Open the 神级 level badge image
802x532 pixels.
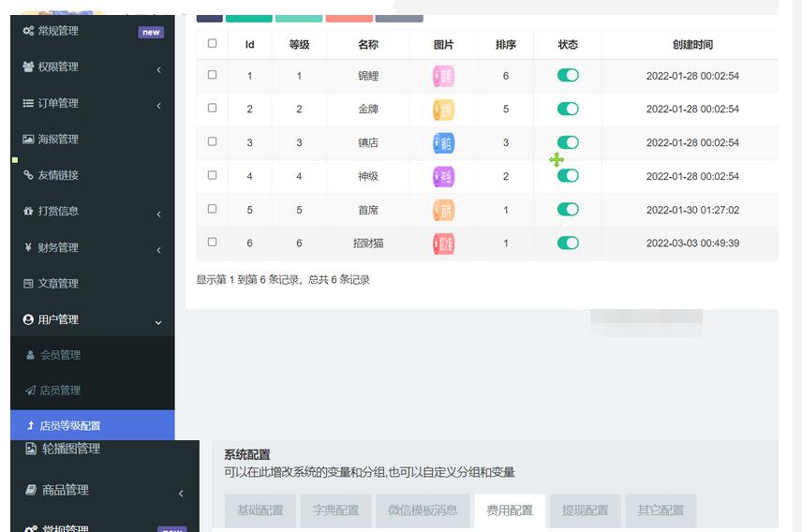click(x=443, y=177)
